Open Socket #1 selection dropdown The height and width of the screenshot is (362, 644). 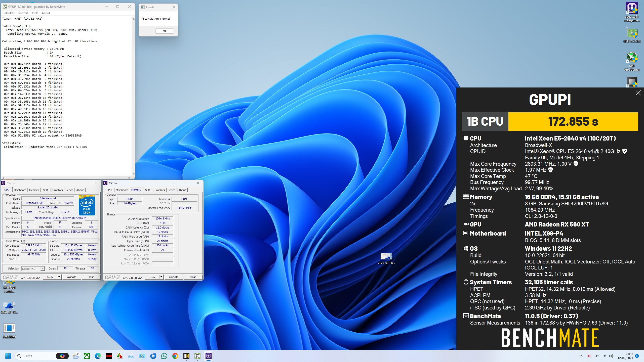pos(33,268)
